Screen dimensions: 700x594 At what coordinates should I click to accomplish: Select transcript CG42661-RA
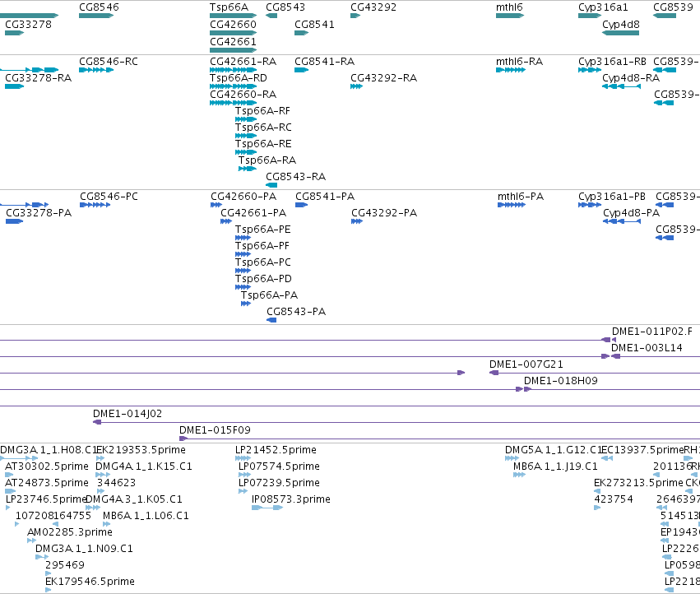[x=233, y=70]
